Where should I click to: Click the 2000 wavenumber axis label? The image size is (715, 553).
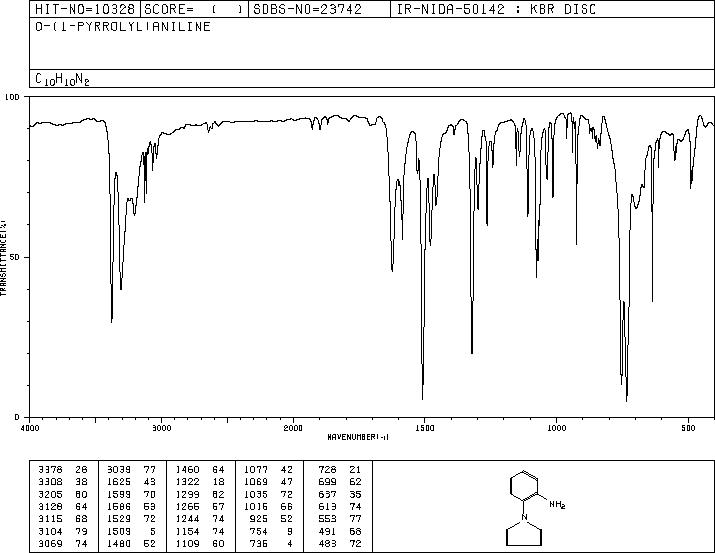pyautogui.click(x=293, y=428)
